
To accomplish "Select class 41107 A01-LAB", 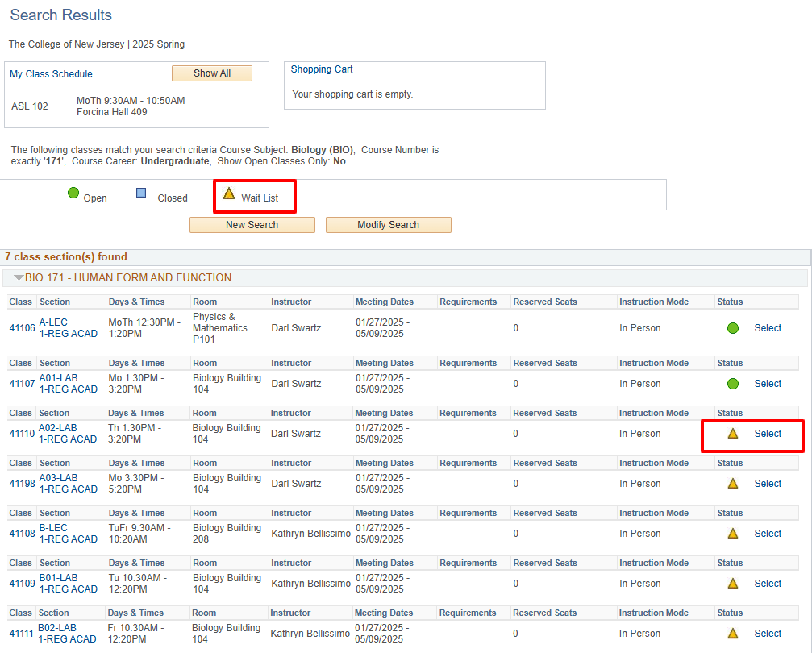I will (x=768, y=384).
